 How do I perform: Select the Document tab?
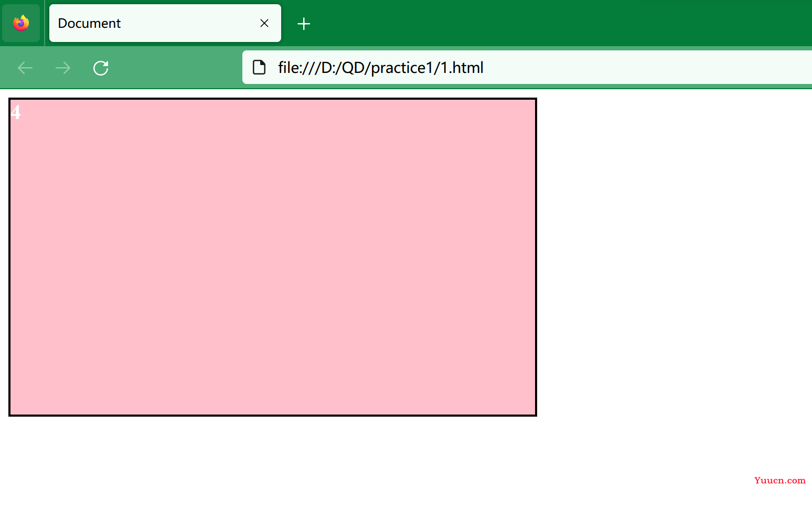[x=165, y=23]
